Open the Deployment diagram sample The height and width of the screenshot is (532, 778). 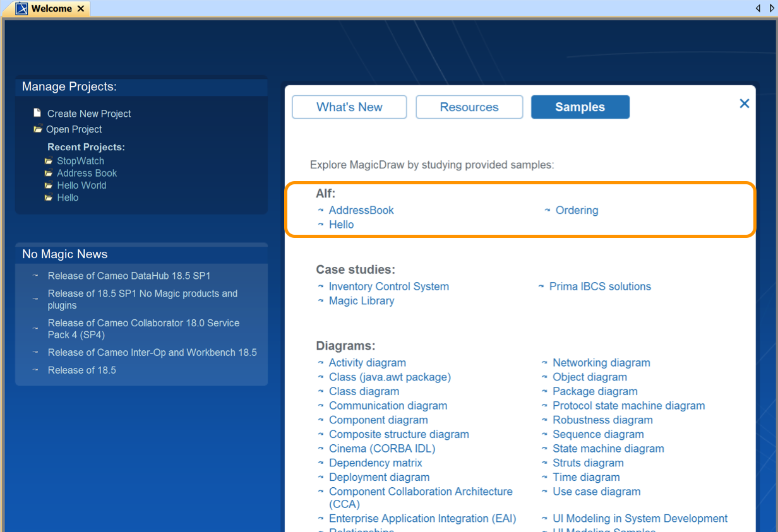(x=379, y=477)
